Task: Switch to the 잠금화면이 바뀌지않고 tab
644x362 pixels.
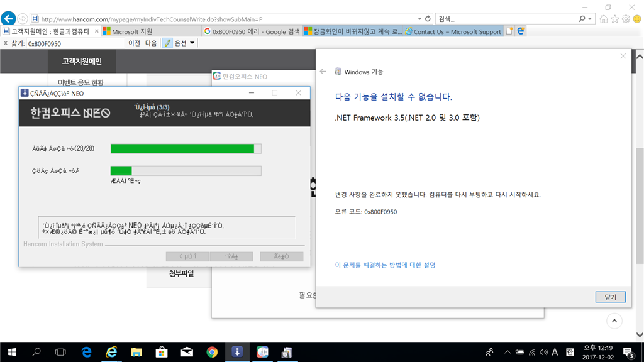Action: 353,31
